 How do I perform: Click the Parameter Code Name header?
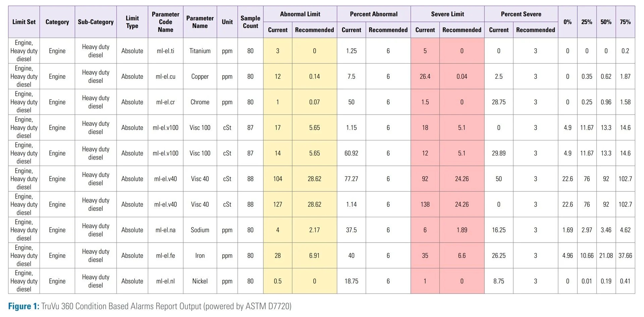click(165, 22)
